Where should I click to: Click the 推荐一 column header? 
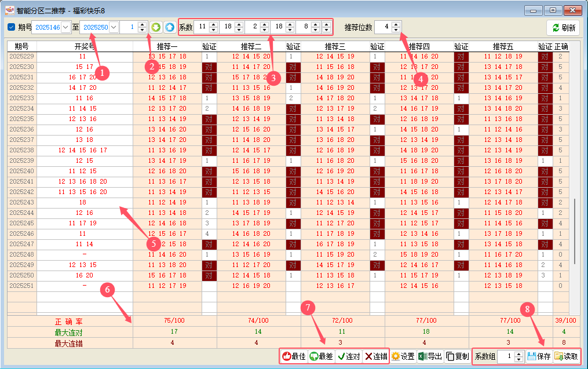[x=167, y=46]
